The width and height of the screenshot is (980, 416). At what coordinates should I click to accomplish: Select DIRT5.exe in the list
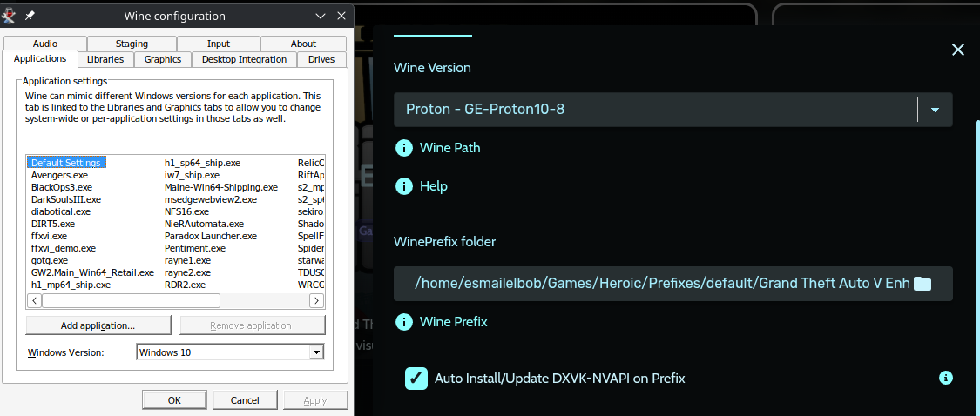(52, 224)
